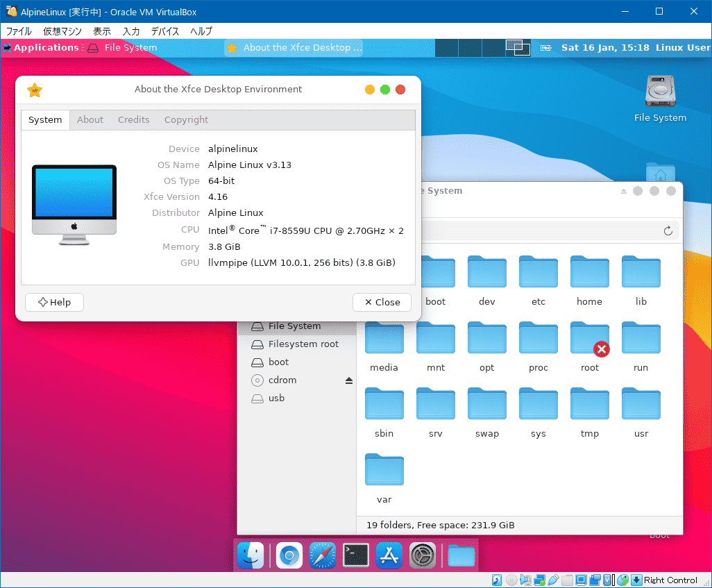712x588 pixels.
Task: Select the restricted root folder icon
Action: [x=589, y=347]
